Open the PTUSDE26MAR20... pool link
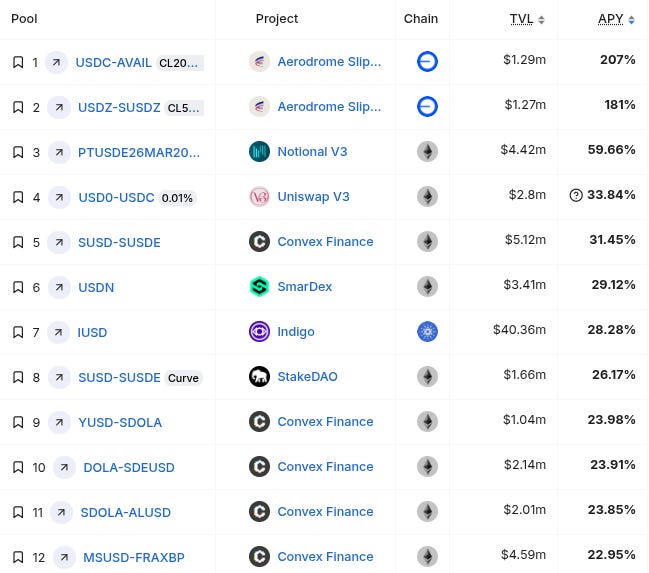Screen dimensions: 649x573 139,152
